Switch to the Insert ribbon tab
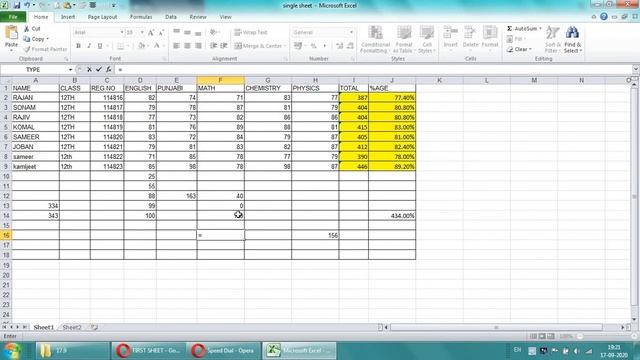 click(x=68, y=17)
